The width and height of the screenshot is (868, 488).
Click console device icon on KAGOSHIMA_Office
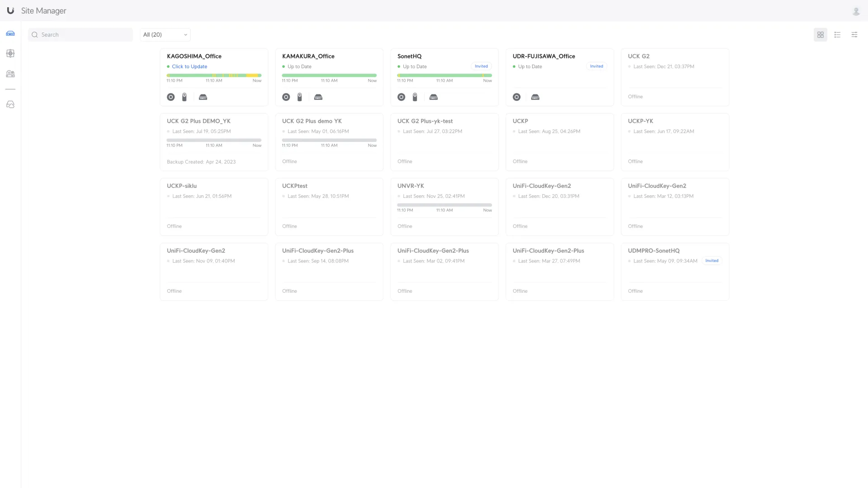(x=203, y=97)
